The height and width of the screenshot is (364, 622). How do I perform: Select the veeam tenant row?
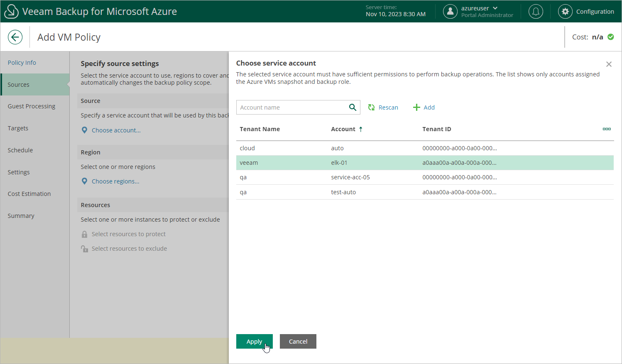(x=425, y=163)
